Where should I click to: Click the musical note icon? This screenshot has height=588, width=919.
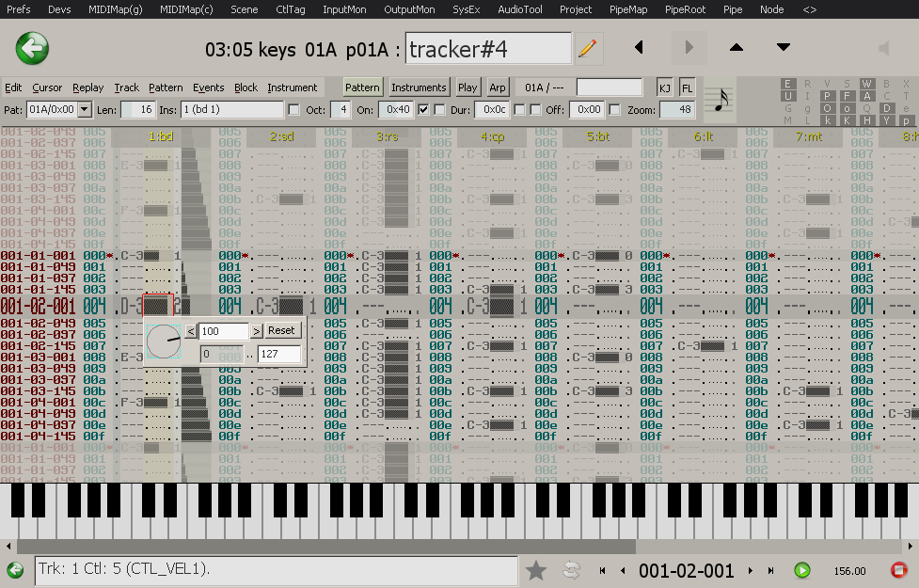[721, 99]
